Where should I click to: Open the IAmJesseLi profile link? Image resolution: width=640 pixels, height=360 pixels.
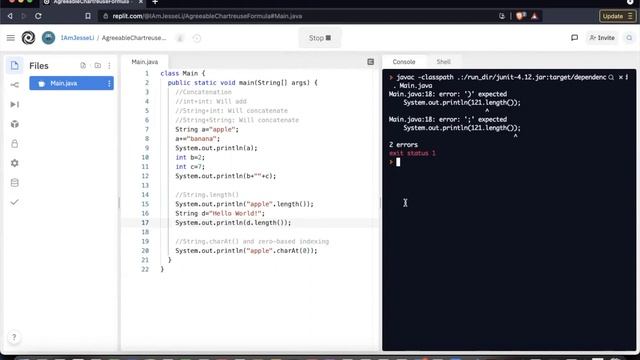(77, 38)
